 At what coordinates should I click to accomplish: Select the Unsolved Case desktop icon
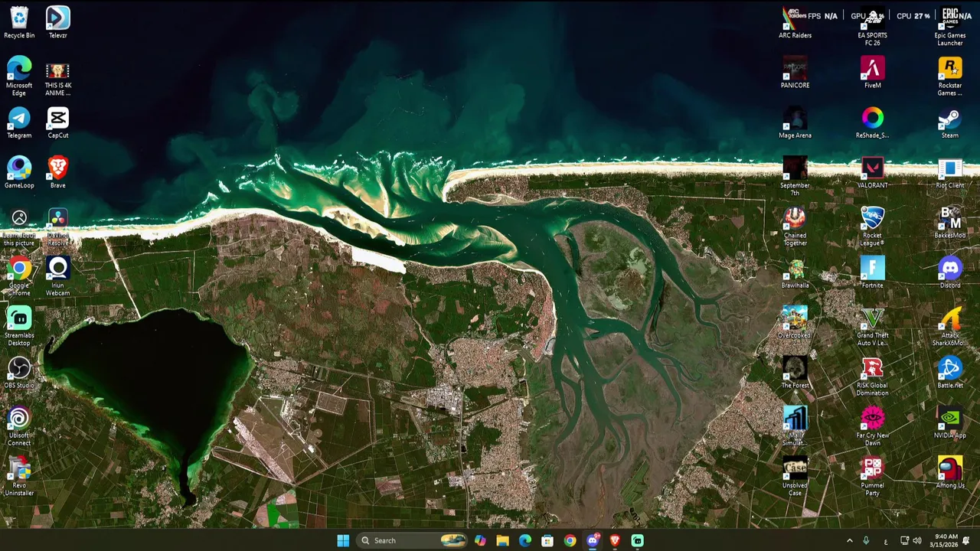point(795,476)
